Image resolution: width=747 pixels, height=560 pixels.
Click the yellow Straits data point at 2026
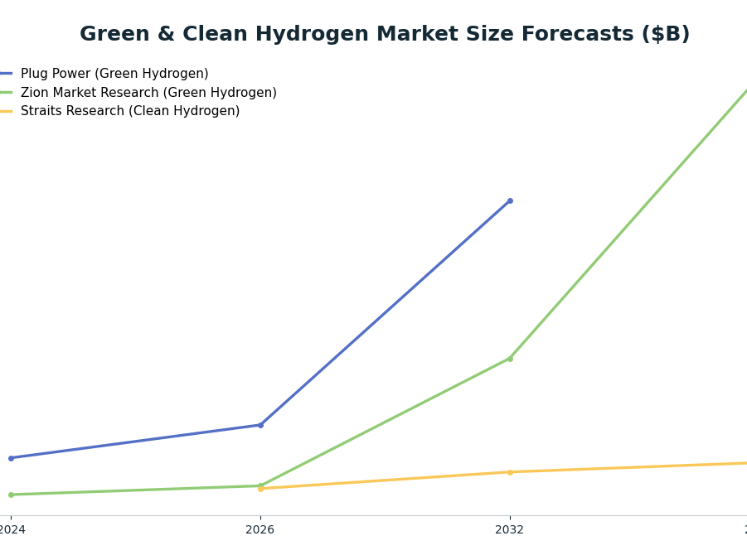click(x=260, y=489)
